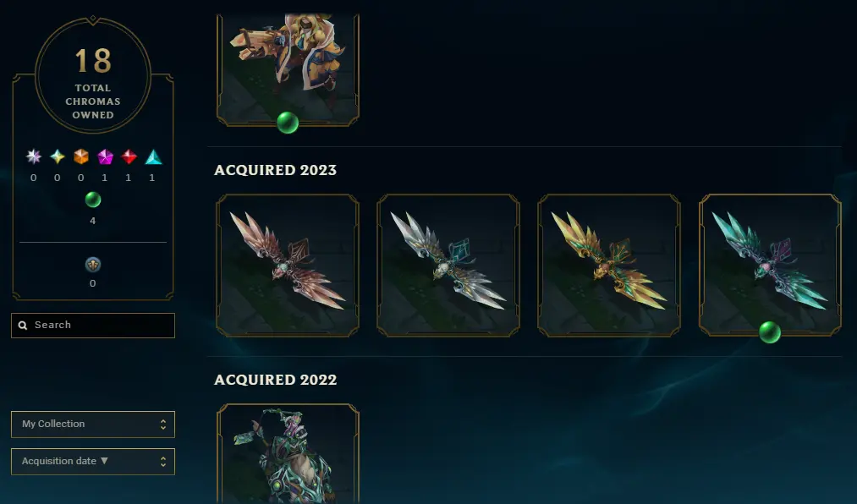Select the magenta pentagon gem icon
Viewport: 857px width, 504px height.
(105, 156)
